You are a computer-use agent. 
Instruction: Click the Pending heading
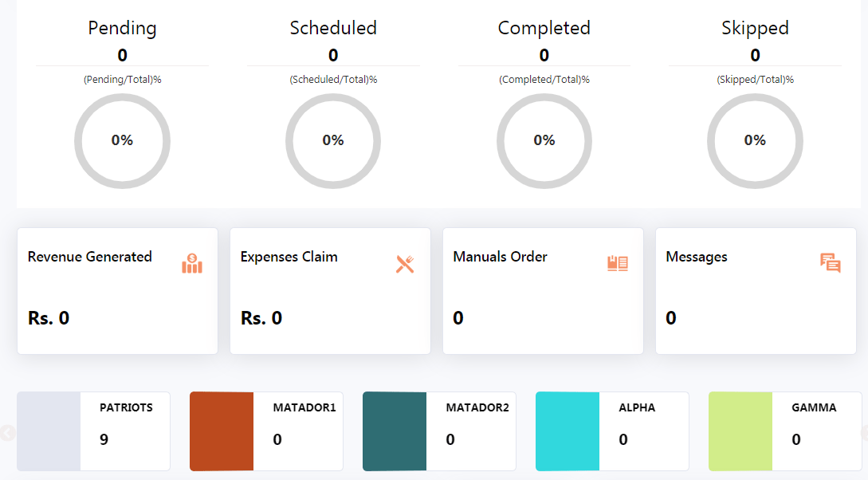click(x=122, y=28)
